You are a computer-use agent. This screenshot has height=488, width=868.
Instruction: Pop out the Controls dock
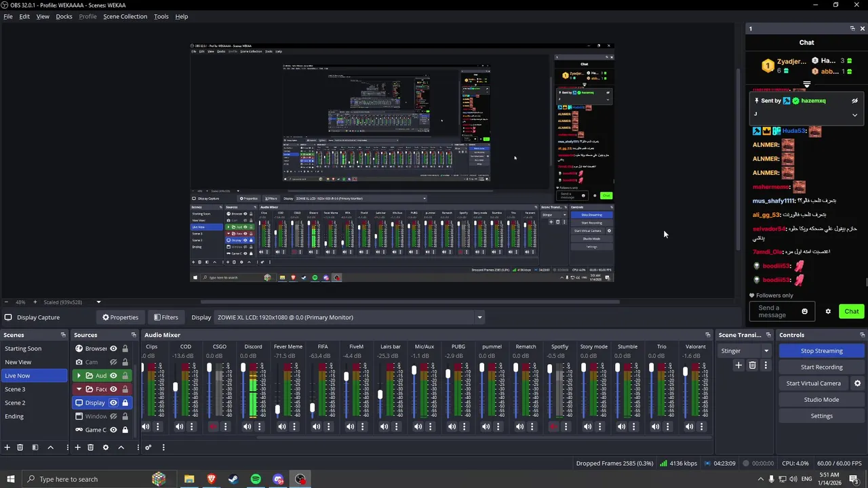[862, 335]
